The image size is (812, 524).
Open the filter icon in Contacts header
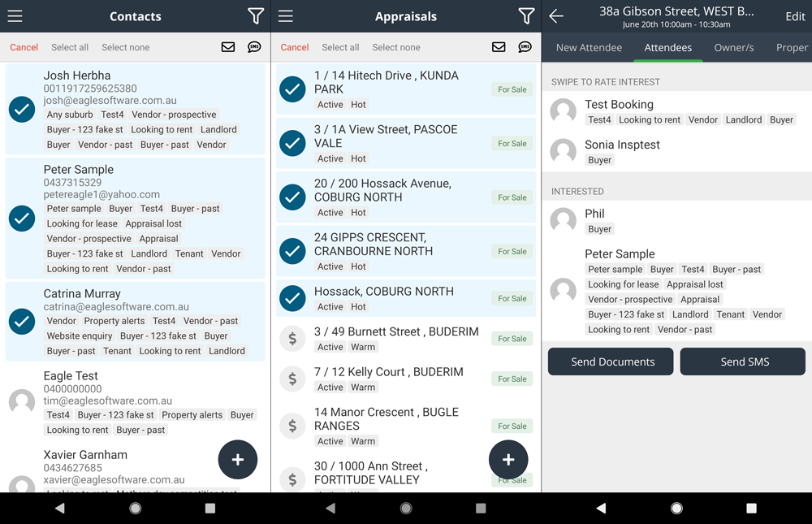tap(256, 16)
